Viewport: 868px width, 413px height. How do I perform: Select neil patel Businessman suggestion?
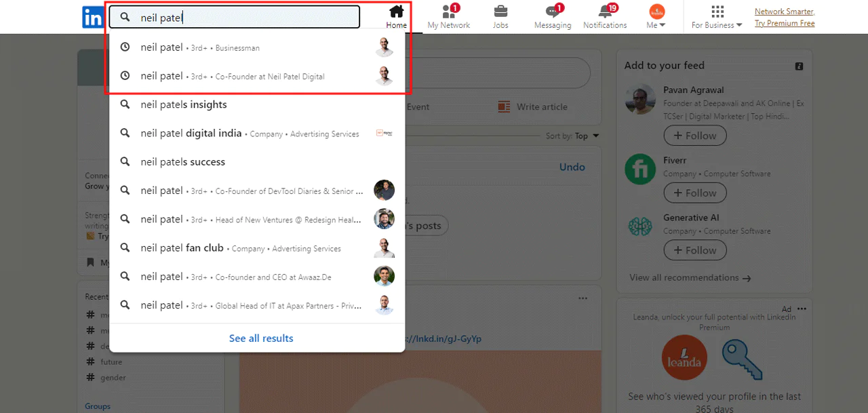tap(257, 47)
